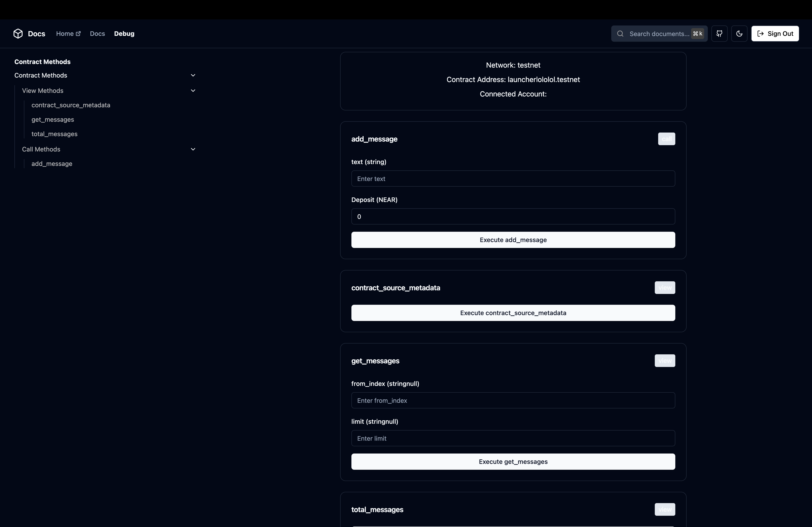Switch to the Docs nav tab
Viewport: 812px width, 527px height.
pos(97,33)
